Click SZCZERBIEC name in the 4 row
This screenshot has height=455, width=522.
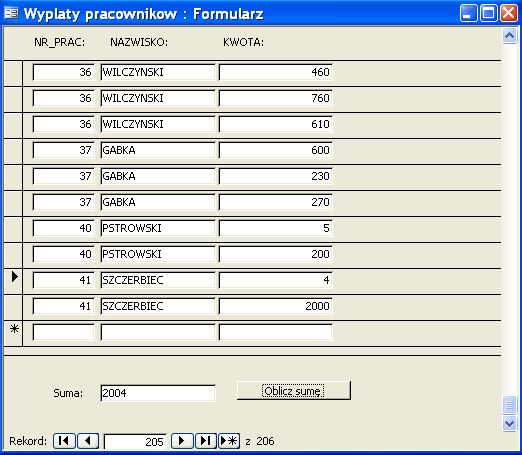pos(158,280)
